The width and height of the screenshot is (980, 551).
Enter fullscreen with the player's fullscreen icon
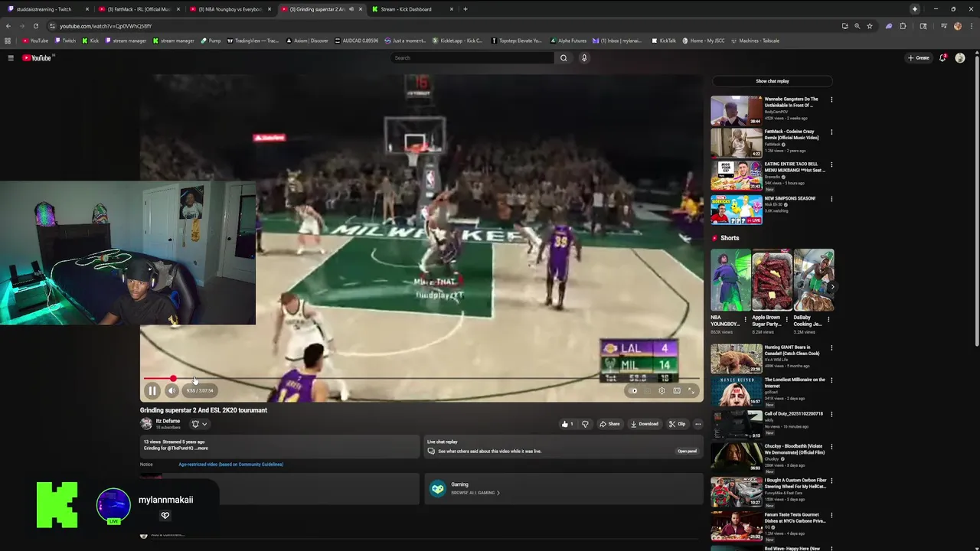[691, 391]
